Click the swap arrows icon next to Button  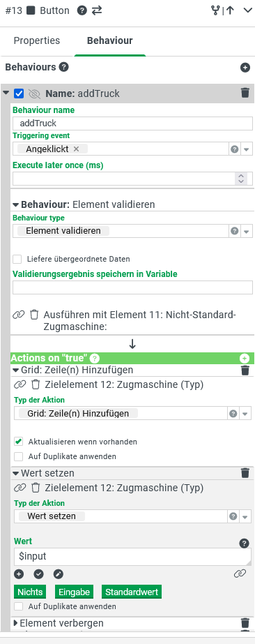click(x=97, y=10)
